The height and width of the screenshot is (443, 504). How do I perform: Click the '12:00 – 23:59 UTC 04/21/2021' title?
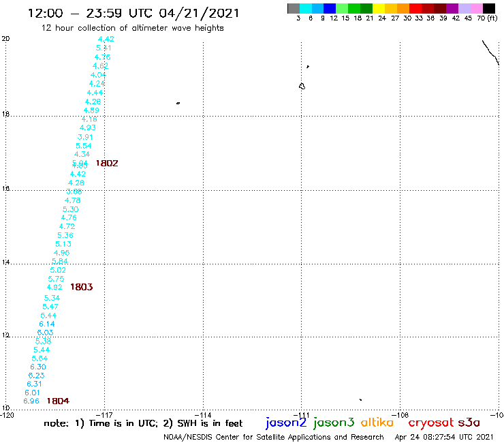coord(133,13)
